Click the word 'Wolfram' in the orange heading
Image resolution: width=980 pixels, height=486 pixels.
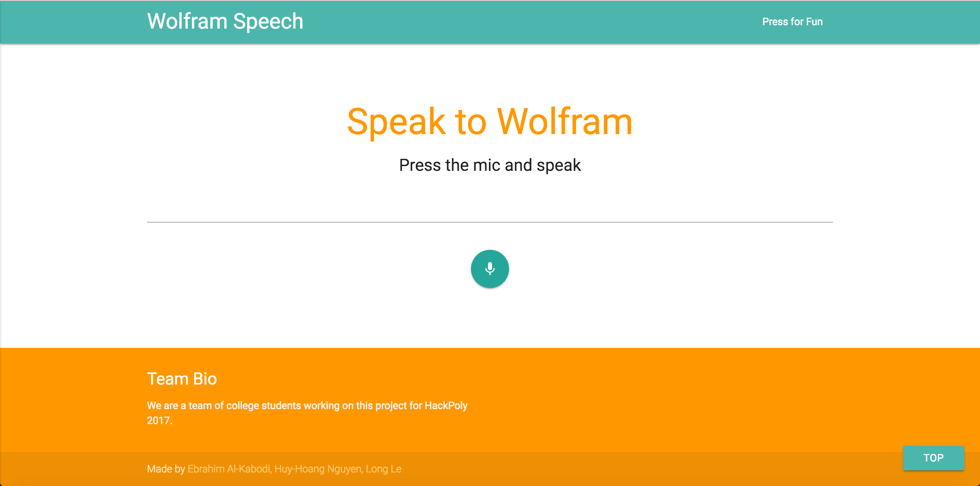[564, 121]
